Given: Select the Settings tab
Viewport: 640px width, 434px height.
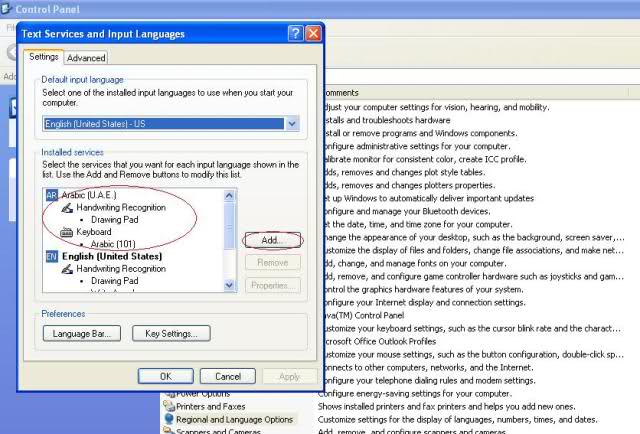Looking at the screenshot, I should click(x=43, y=57).
